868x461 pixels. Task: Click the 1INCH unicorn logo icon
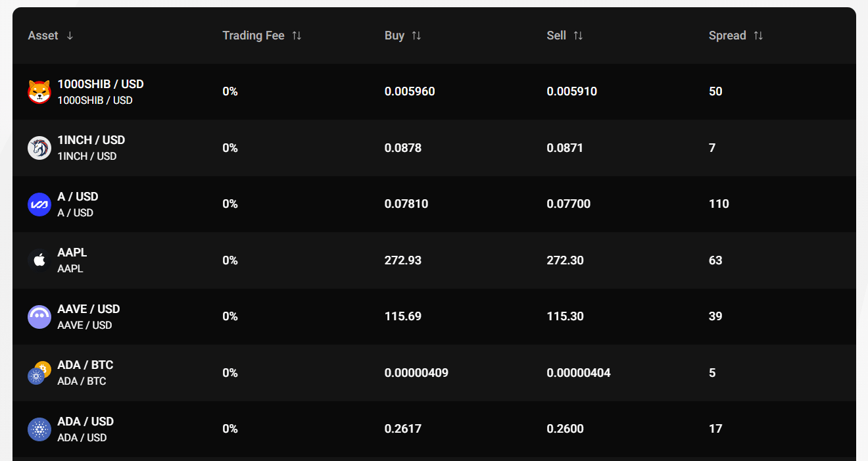point(39,148)
